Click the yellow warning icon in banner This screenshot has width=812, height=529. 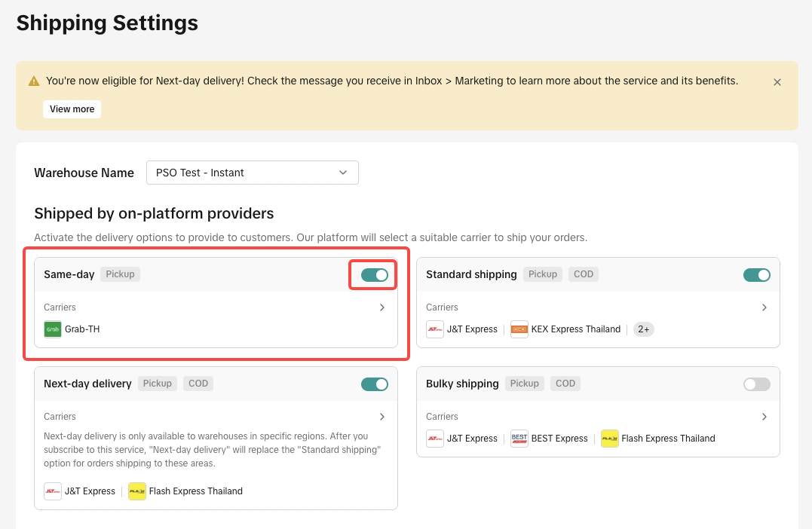34,81
